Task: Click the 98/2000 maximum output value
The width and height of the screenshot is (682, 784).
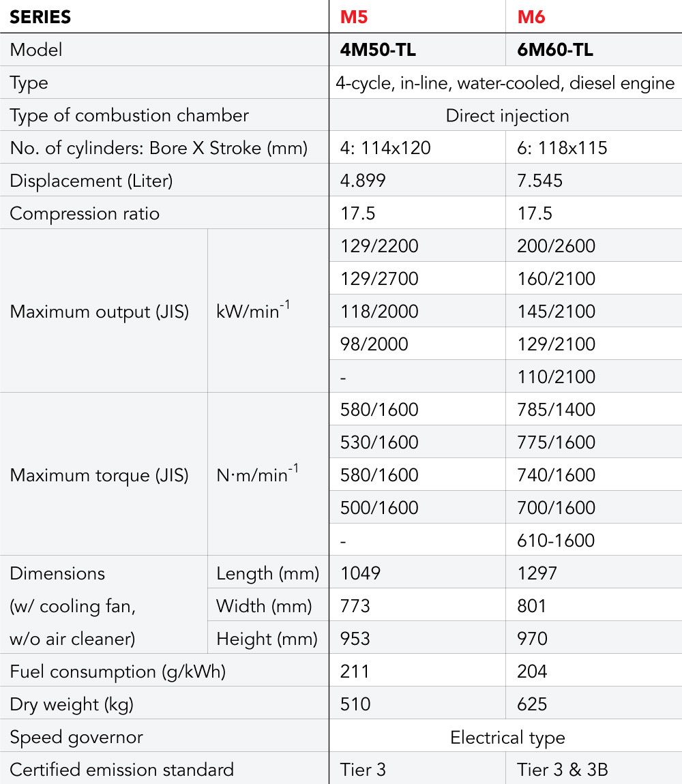Action: [374, 344]
